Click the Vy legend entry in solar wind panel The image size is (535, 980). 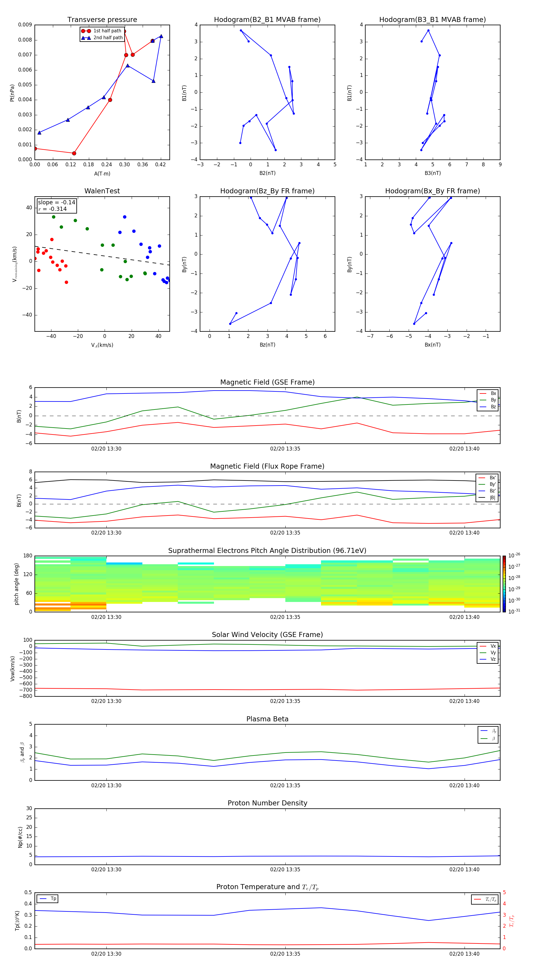pyautogui.click(x=488, y=652)
